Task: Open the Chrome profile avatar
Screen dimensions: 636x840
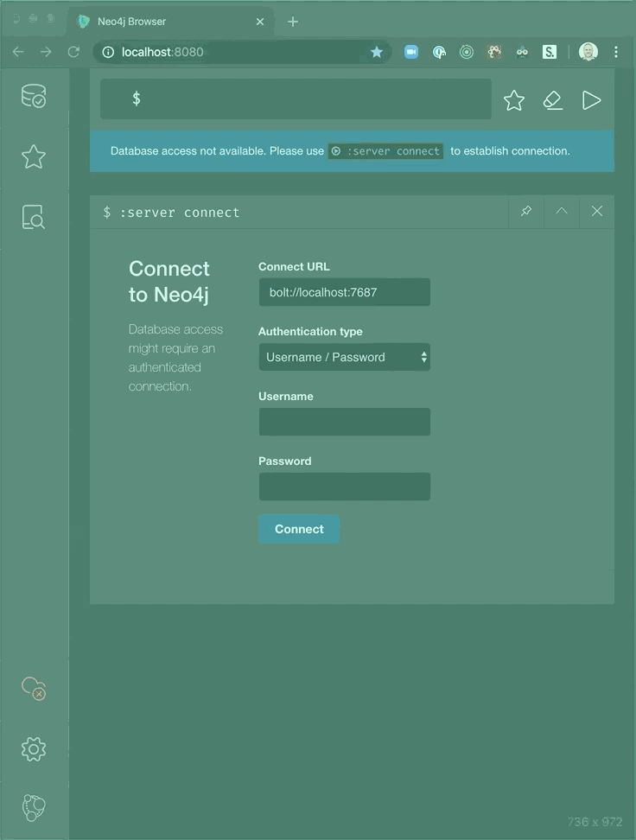Action: click(588, 52)
